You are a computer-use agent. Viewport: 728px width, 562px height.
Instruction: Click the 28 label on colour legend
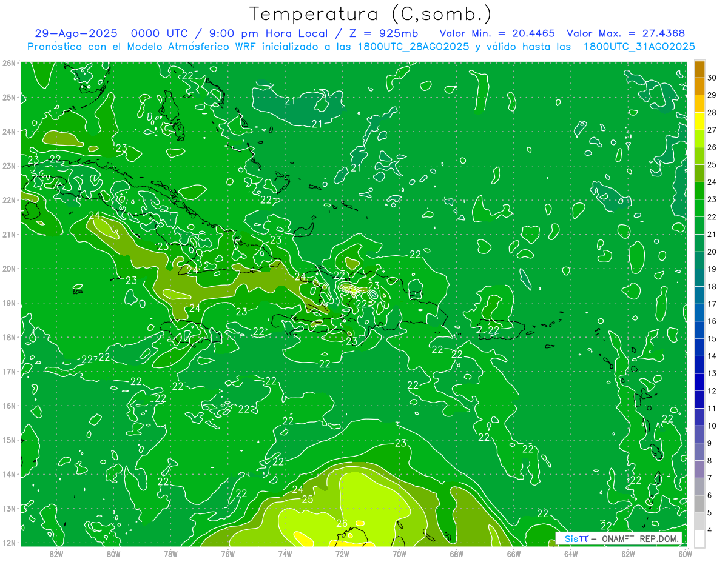(712, 112)
